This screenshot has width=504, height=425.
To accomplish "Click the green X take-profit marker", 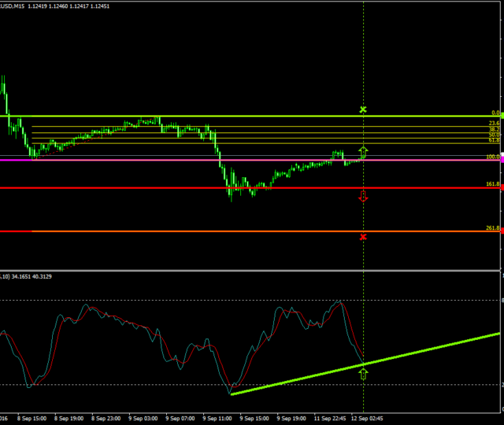I will (363, 109).
